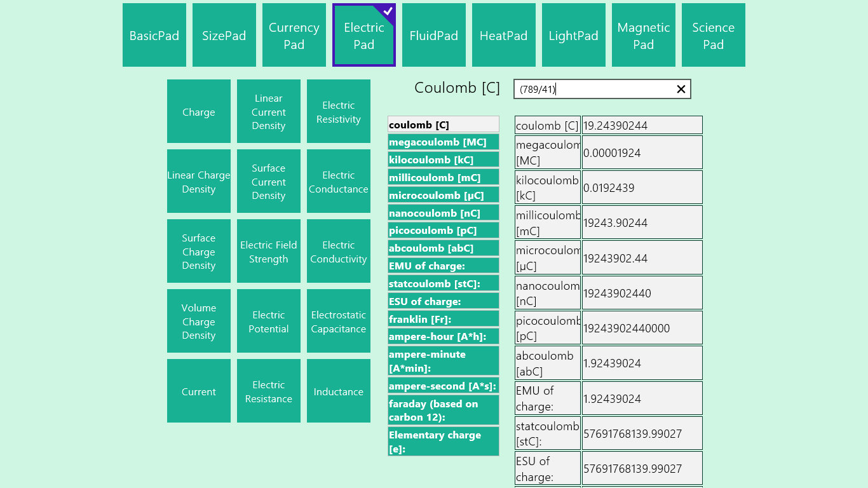Choose the Inductance tile
The height and width of the screenshot is (488, 868).
click(x=339, y=391)
